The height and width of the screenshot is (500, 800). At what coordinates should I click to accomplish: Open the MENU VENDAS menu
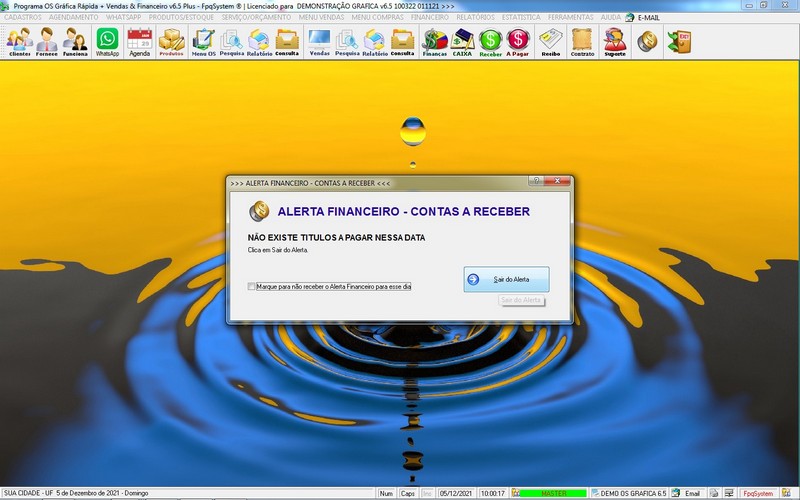321,17
